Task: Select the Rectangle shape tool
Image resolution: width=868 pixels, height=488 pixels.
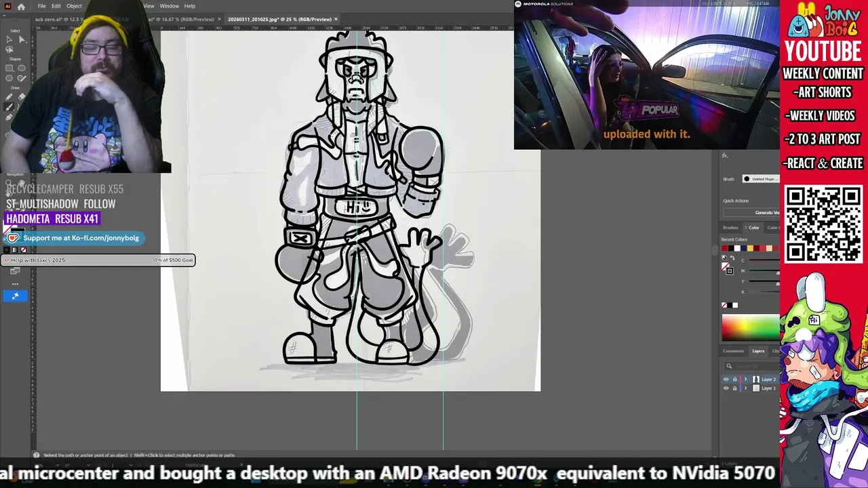Action: click(x=9, y=68)
